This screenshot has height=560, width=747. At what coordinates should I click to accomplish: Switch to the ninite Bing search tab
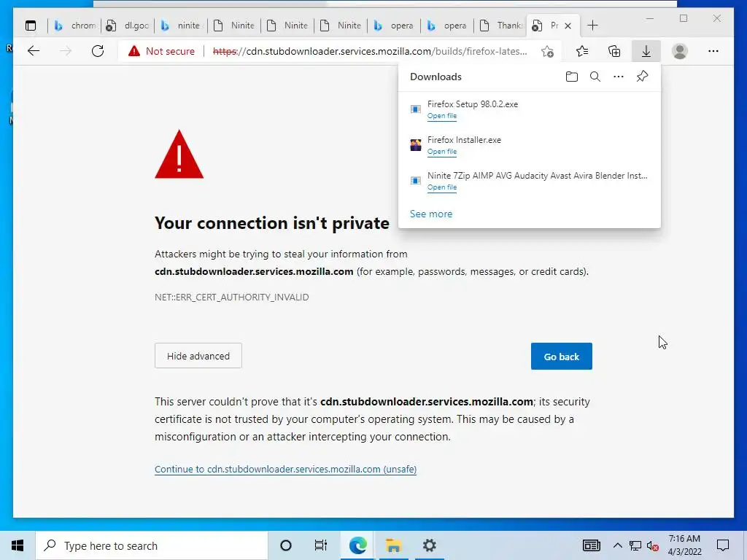tap(181, 26)
